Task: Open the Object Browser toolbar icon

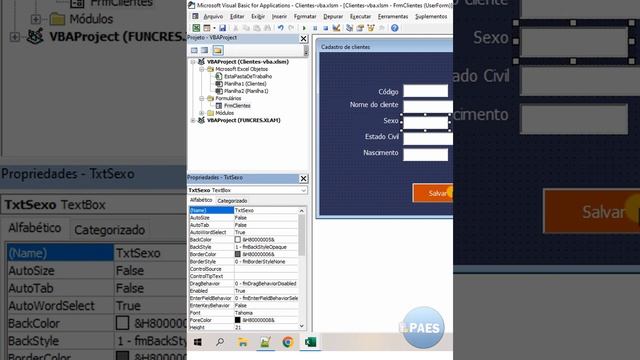Action: coord(371,28)
